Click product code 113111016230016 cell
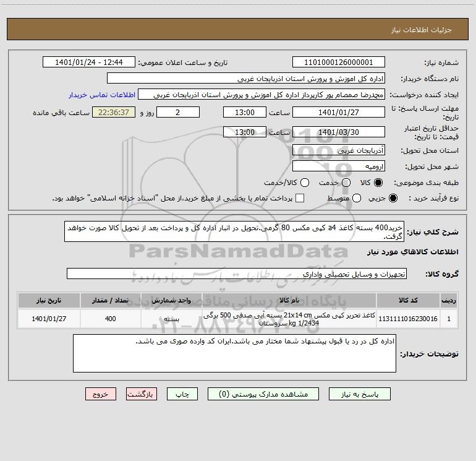The width and height of the screenshot is (476, 461). (408, 319)
